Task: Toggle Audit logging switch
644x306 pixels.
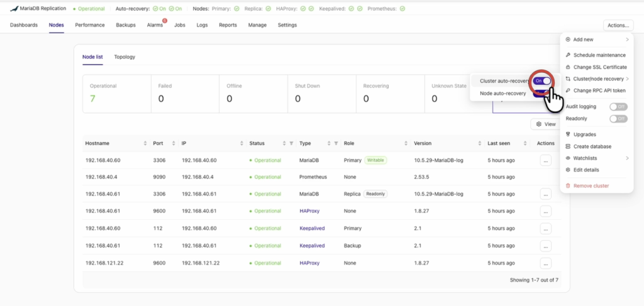Action: pos(619,107)
